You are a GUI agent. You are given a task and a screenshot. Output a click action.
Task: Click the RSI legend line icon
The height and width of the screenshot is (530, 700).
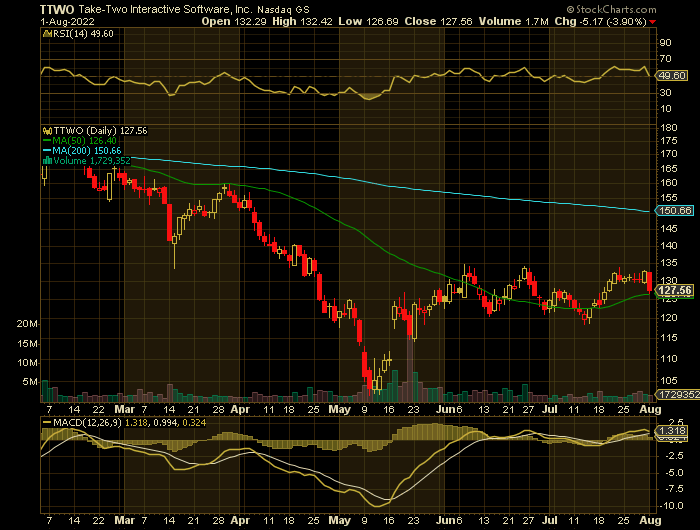click(x=47, y=34)
